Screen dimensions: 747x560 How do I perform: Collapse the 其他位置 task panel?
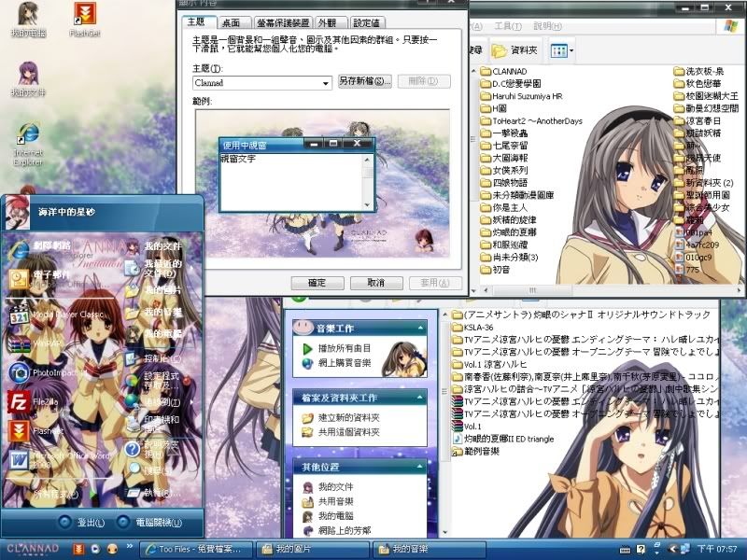pyautogui.click(x=421, y=468)
